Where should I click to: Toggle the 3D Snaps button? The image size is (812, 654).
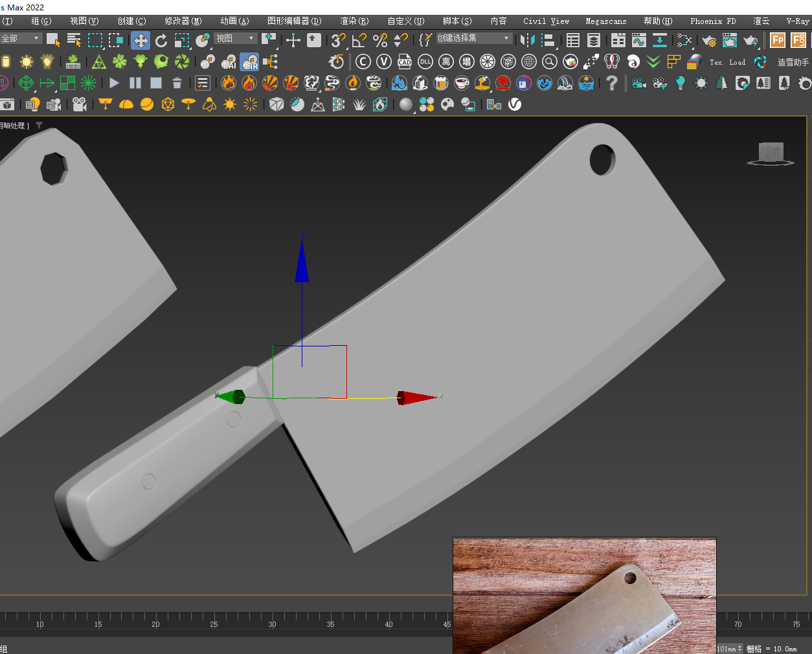coord(338,41)
